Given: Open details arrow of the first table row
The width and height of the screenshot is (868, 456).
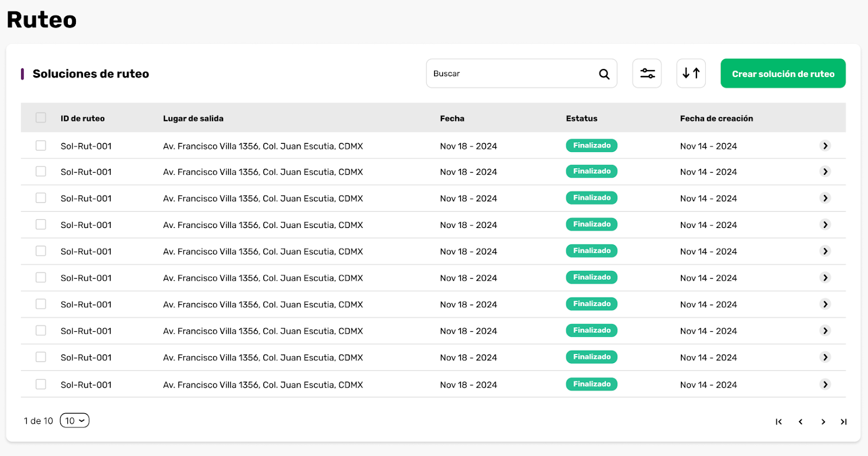Looking at the screenshot, I should click(825, 145).
